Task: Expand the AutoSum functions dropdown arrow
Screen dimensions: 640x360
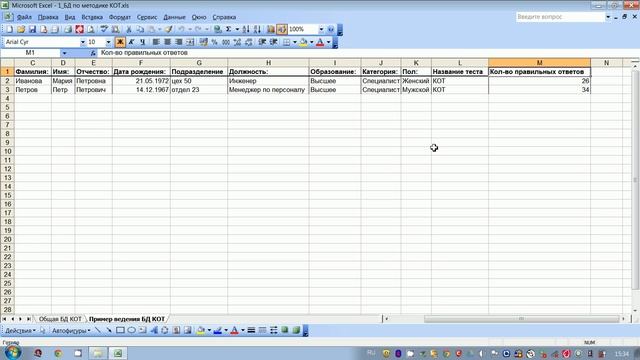Action: (237, 29)
